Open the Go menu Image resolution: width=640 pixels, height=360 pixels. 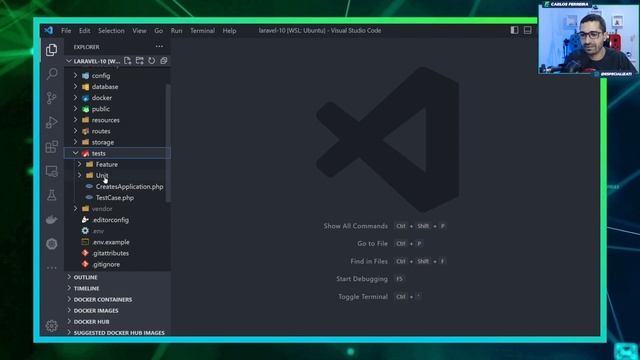pyautogui.click(x=158, y=31)
